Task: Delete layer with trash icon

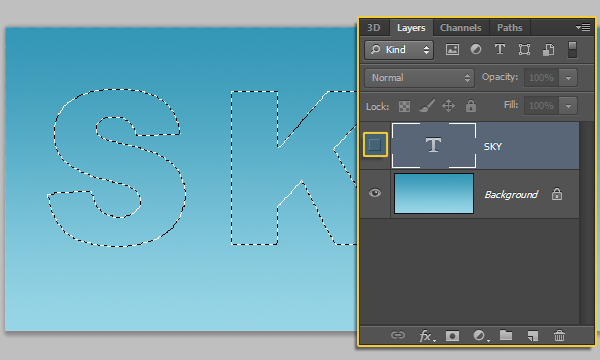Action: (559, 336)
